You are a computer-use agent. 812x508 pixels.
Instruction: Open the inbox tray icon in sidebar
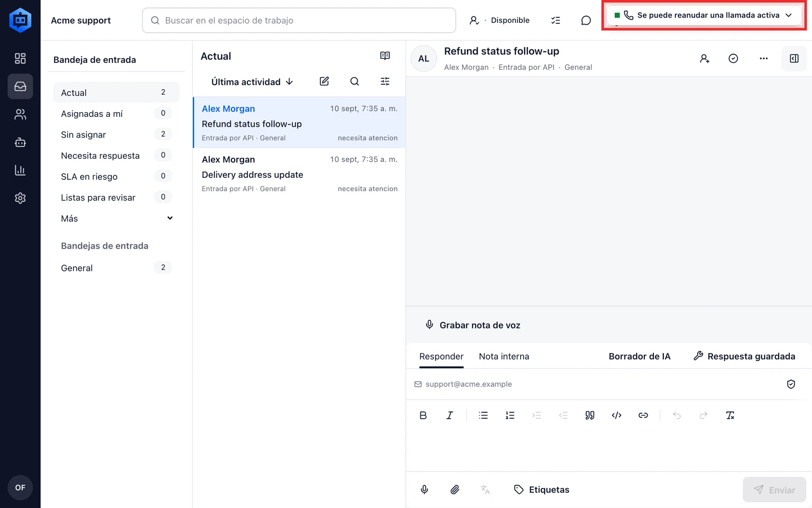[20, 86]
